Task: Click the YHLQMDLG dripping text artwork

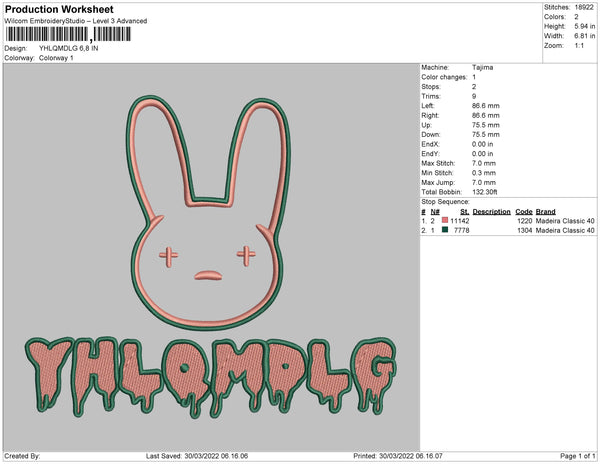Action: [211, 378]
